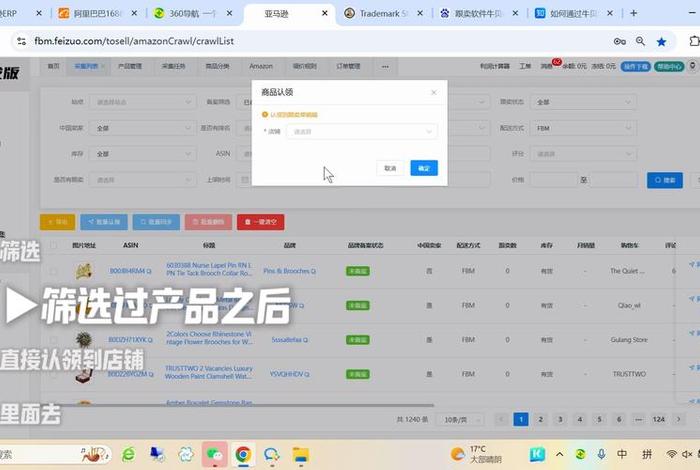Expand the 库存 filter dropdown

click(x=143, y=154)
